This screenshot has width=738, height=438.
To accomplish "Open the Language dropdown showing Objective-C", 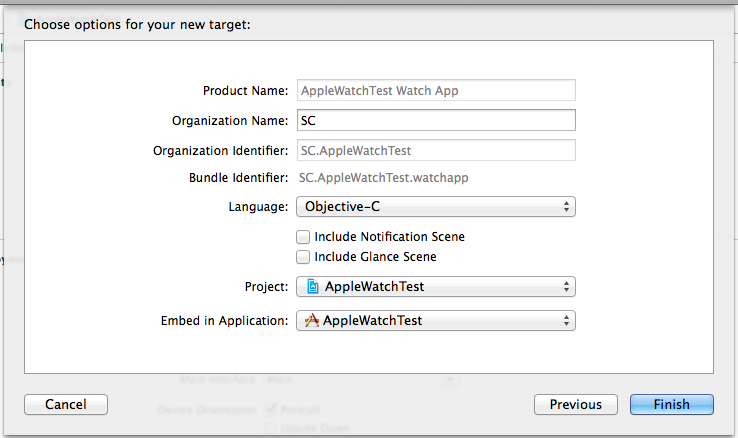I will click(x=435, y=207).
